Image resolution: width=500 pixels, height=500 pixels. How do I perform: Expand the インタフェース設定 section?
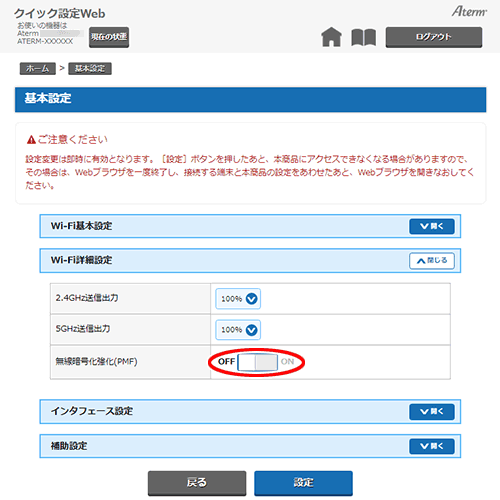(432, 412)
